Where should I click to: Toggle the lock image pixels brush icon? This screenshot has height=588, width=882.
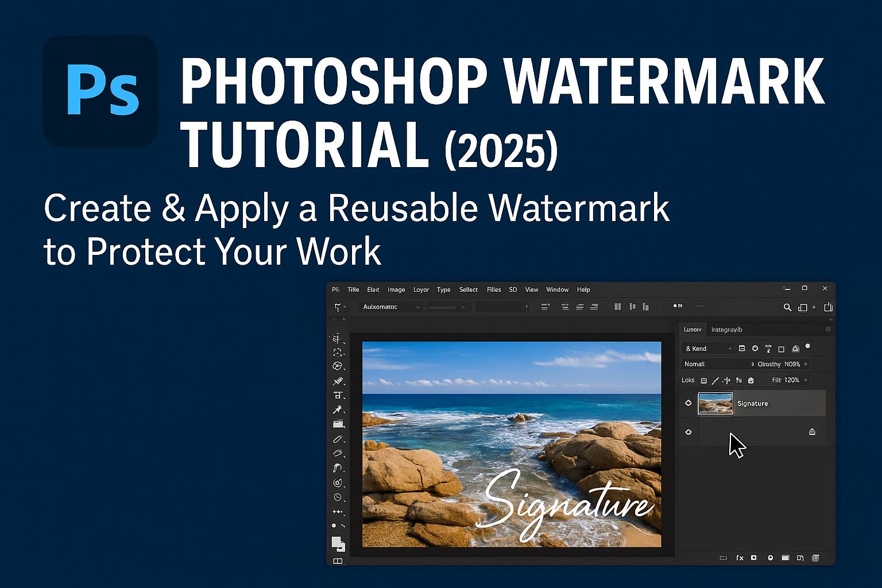coord(715,381)
